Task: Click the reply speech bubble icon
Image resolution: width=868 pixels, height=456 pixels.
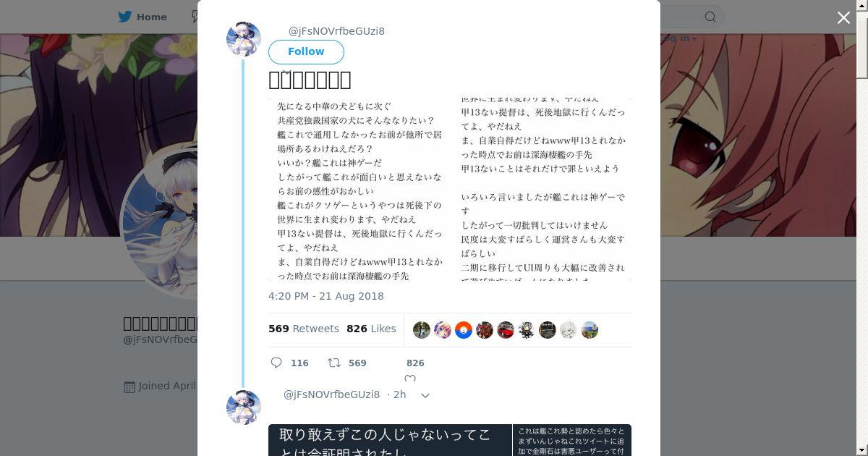Action: [276, 363]
